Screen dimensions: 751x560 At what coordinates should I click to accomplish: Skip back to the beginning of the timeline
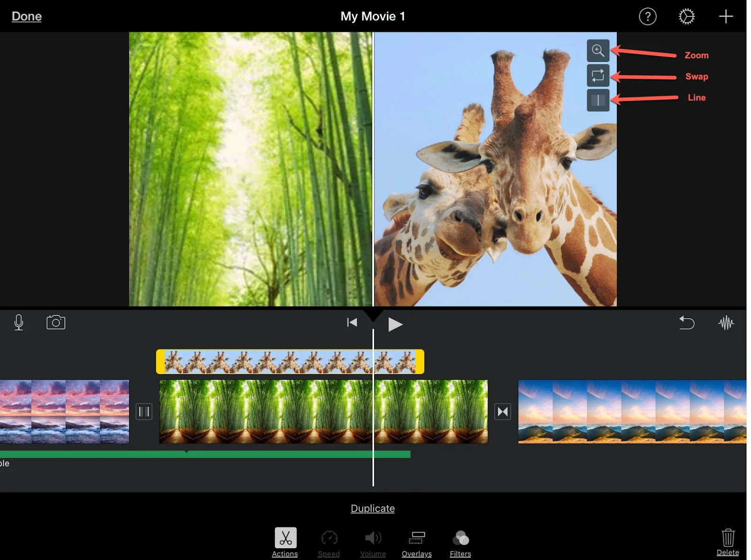coord(352,323)
